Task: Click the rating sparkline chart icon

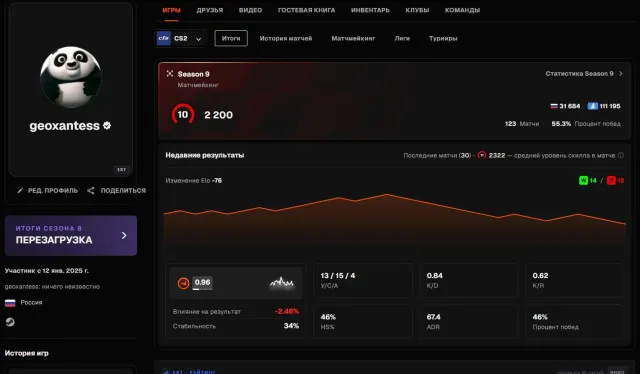Action: (x=282, y=282)
